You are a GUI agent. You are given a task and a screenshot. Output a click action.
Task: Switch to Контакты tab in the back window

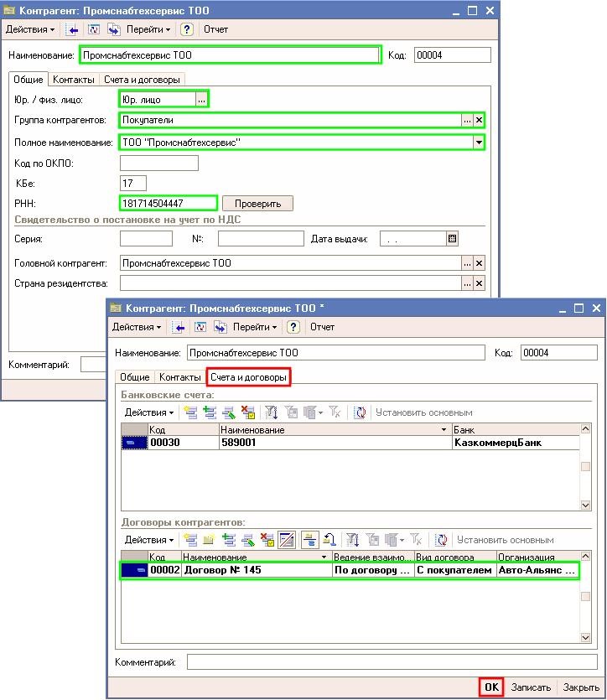pyautogui.click(x=73, y=80)
